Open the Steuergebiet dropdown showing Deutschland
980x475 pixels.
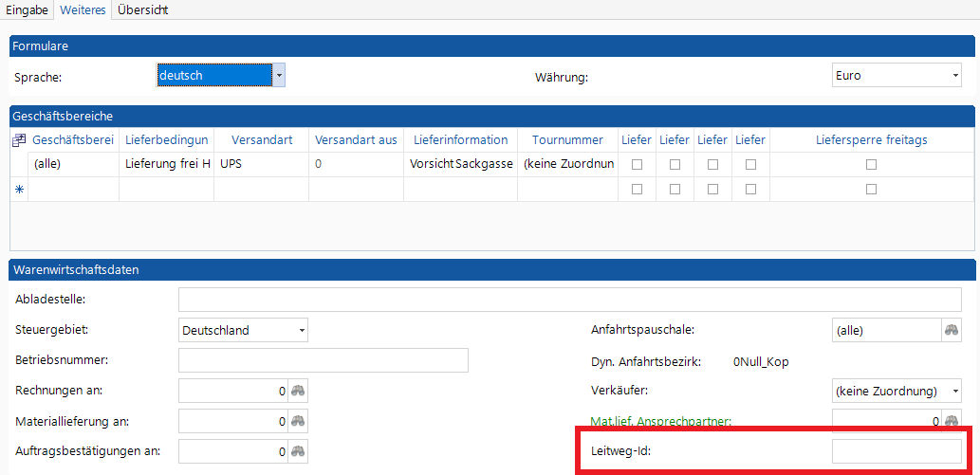(302, 331)
